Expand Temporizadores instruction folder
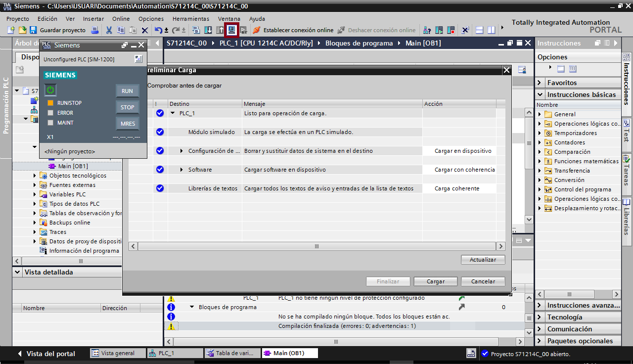 (x=540, y=133)
